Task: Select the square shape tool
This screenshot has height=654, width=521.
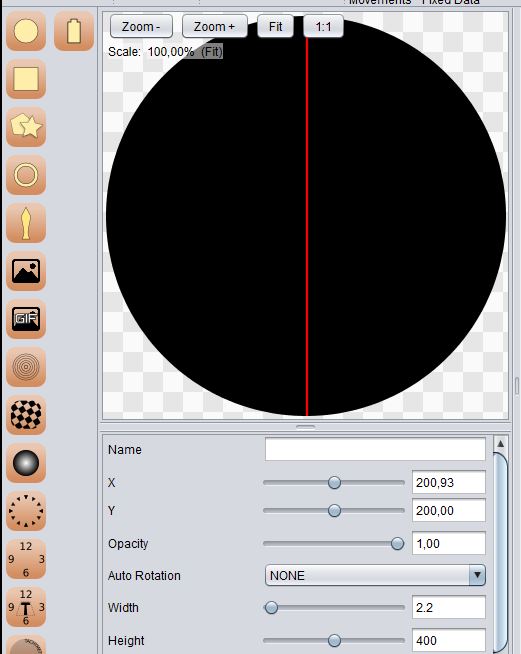Action: click(26, 79)
